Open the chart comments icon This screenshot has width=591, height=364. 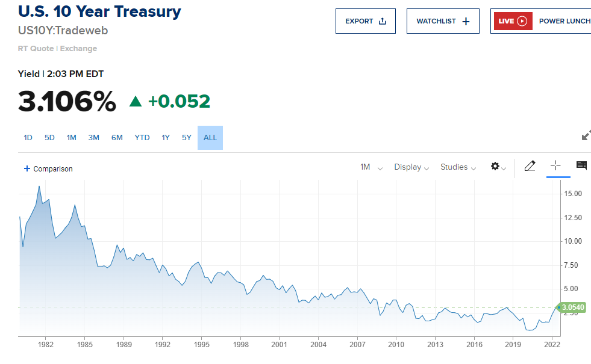581,166
